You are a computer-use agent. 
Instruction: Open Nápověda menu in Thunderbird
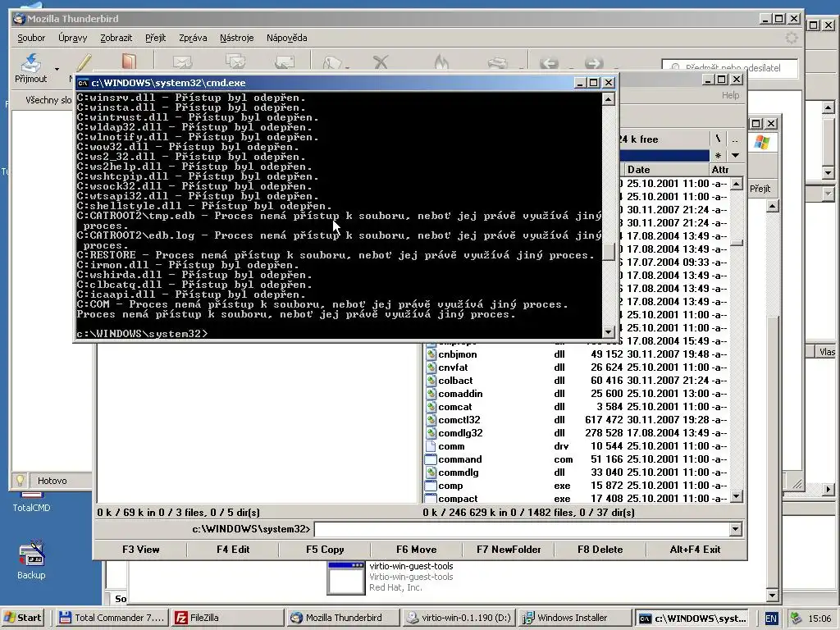[286, 38]
